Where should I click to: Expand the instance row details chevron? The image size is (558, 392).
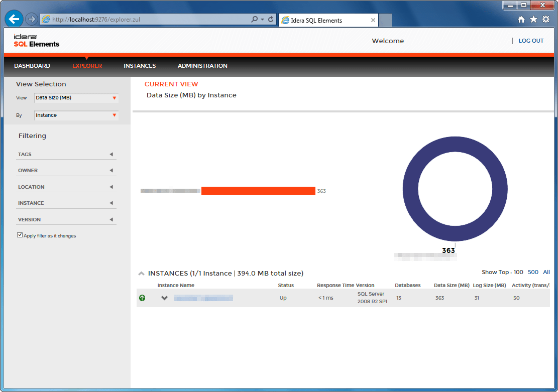pos(164,298)
